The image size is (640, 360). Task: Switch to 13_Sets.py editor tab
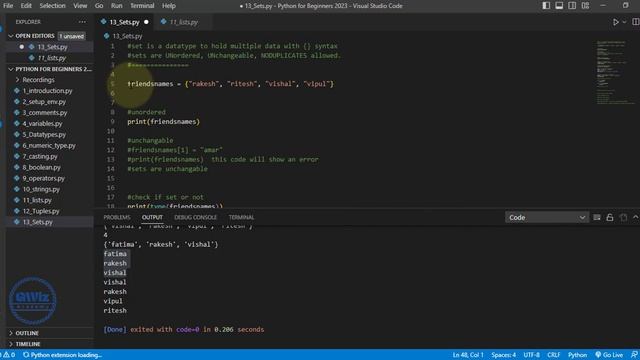[x=124, y=22]
